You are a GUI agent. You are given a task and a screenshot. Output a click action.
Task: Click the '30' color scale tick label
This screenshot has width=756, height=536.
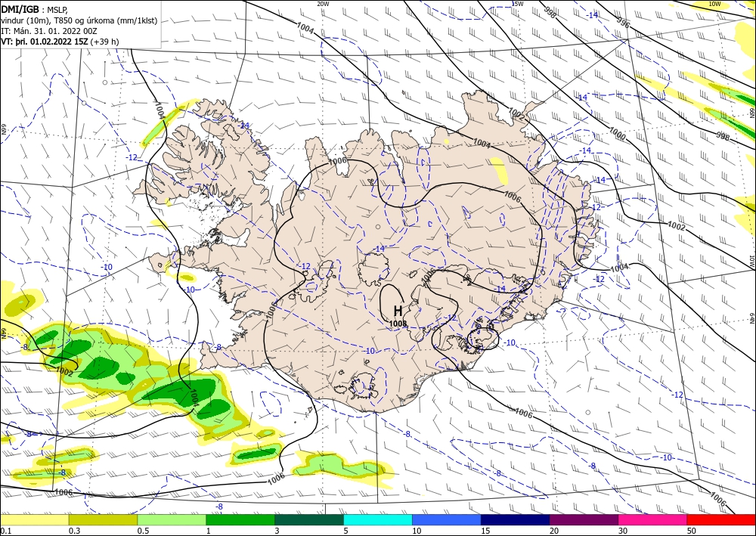tap(623, 531)
